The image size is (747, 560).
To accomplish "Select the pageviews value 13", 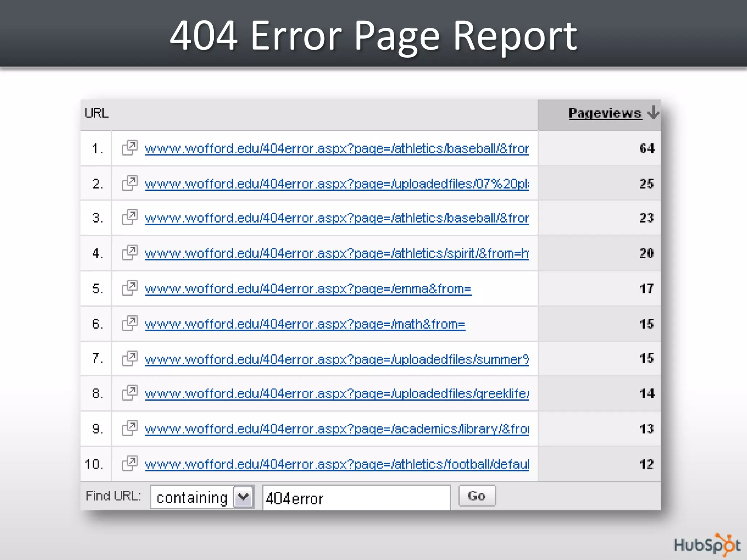I will click(x=647, y=429).
